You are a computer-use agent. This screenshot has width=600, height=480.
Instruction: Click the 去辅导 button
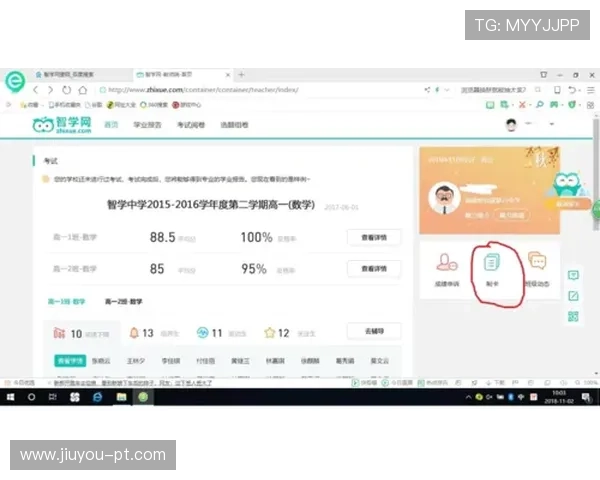pyautogui.click(x=374, y=331)
